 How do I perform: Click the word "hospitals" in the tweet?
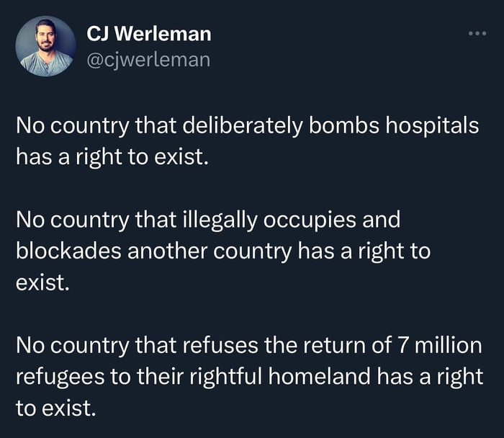(x=436, y=125)
